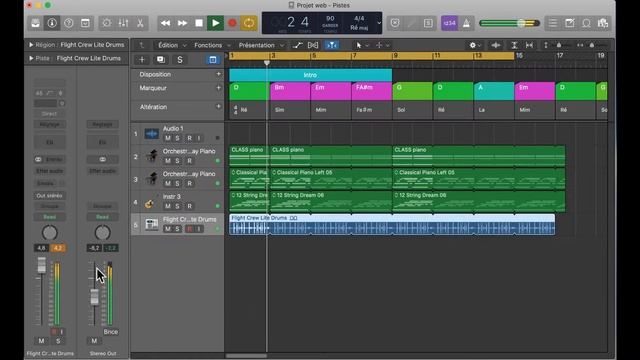Open the Édition menu
Image resolution: width=640 pixels, height=360 pixels.
pyautogui.click(x=172, y=45)
